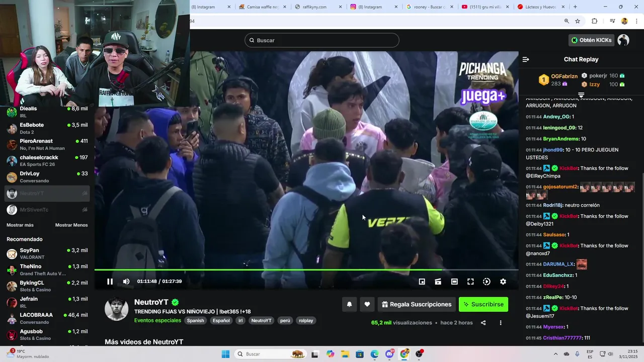The height and width of the screenshot is (362, 644).
Task: Open browser media control icon
Action: point(612,21)
